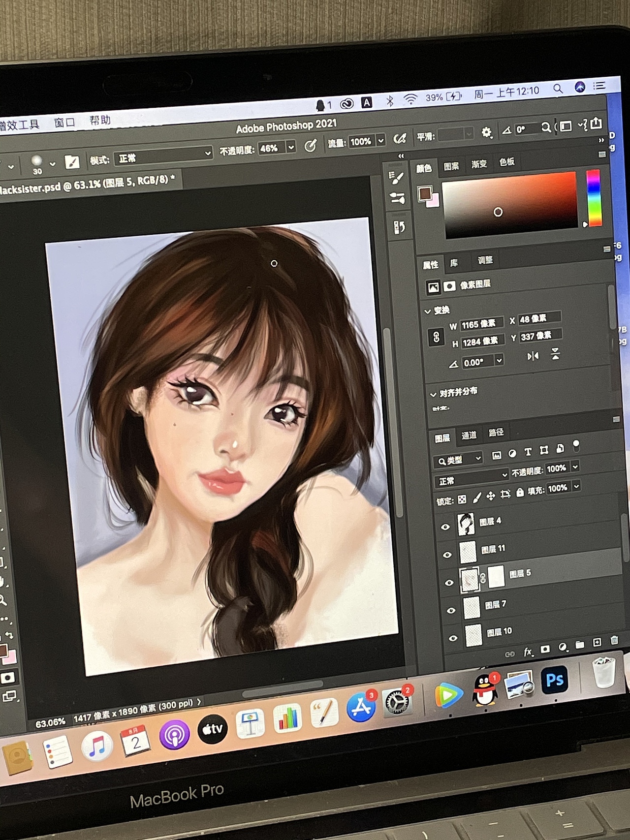The width and height of the screenshot is (630, 840).
Task: Click the W 1165 像素 width field
Action: click(x=481, y=324)
